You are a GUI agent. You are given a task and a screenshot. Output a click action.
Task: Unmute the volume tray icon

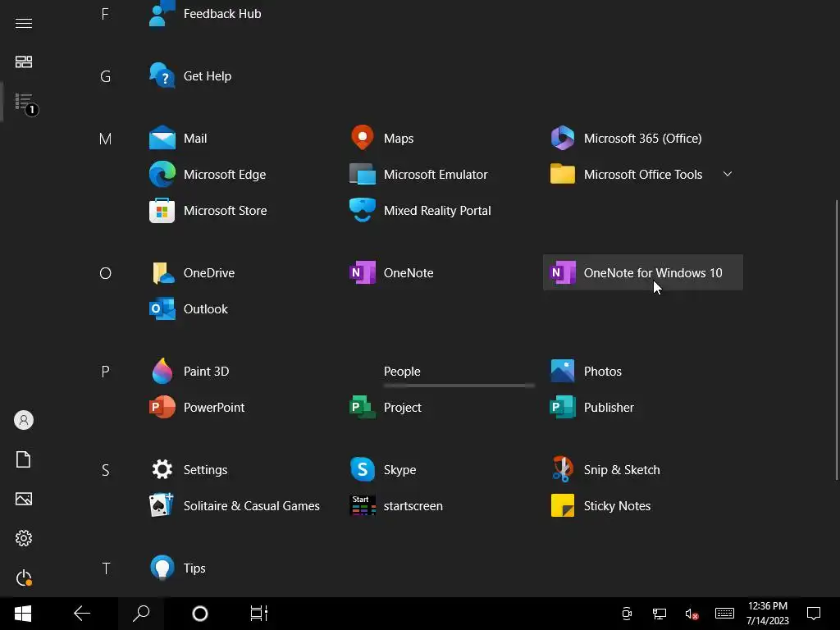pos(692,614)
